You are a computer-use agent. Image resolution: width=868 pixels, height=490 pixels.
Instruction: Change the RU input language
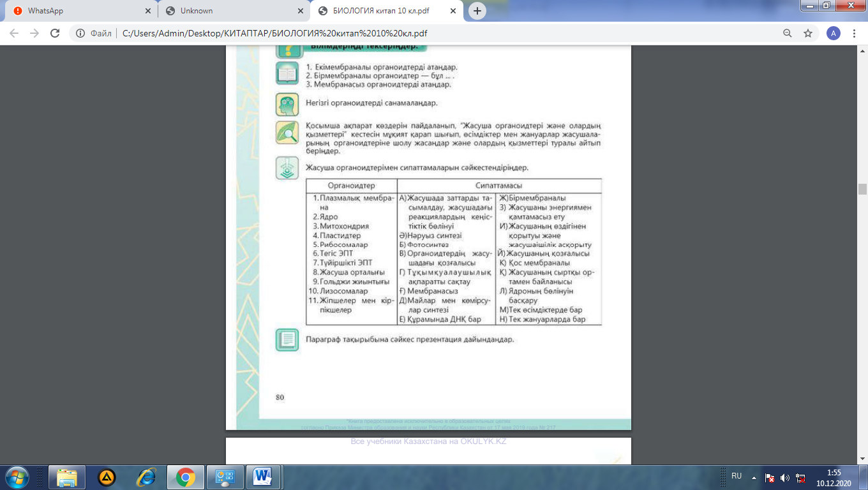(x=737, y=476)
